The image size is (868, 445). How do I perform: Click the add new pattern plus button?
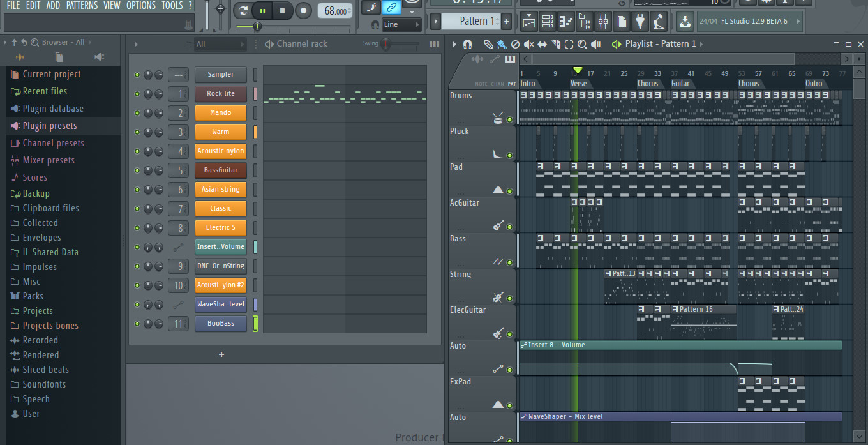tap(506, 21)
